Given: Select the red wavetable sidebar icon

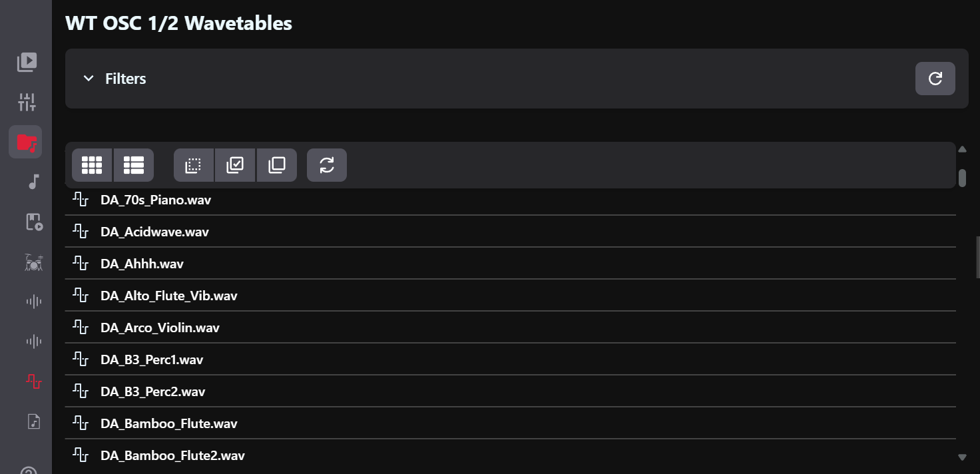Looking at the screenshot, I should (33, 381).
